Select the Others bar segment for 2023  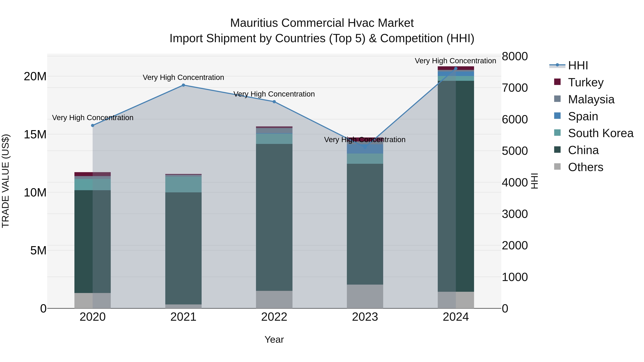point(365,297)
